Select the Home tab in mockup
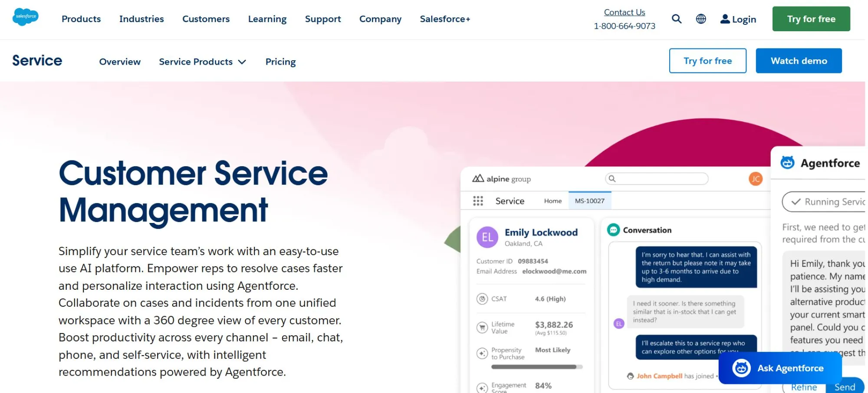868x393 pixels. pos(552,201)
